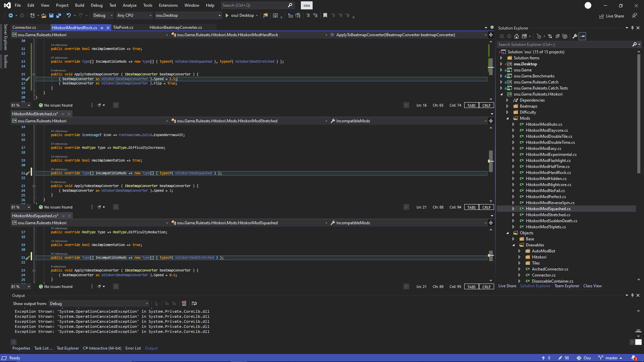
Task: Switch to the Error List tab
Action: [x=133, y=348]
